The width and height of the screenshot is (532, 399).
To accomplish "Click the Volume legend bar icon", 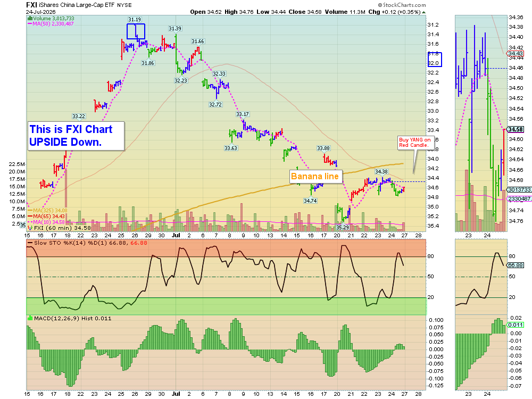I will click(x=30, y=19).
